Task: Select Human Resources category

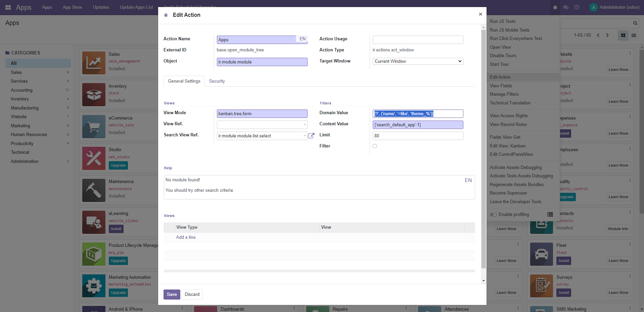Action: [x=29, y=134]
